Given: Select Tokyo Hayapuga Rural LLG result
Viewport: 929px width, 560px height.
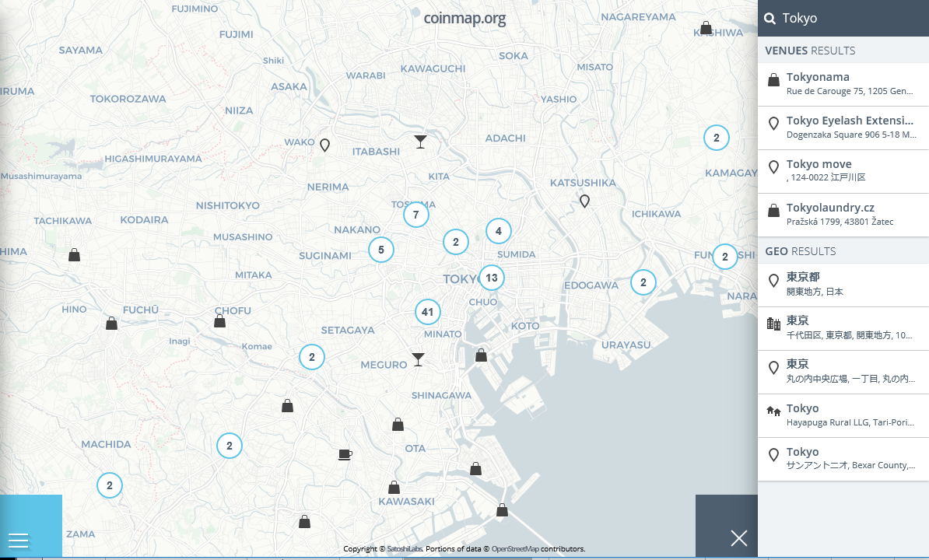Looking at the screenshot, I should click(x=843, y=415).
